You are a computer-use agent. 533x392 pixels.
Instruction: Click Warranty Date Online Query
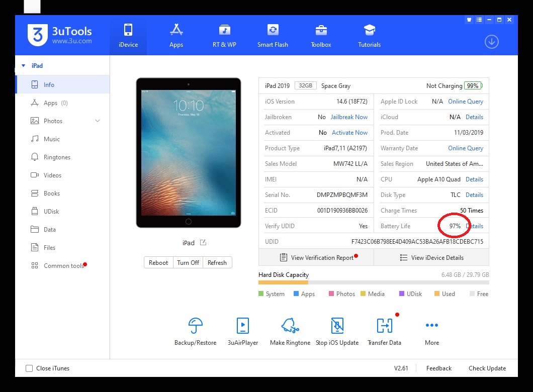[x=465, y=148]
